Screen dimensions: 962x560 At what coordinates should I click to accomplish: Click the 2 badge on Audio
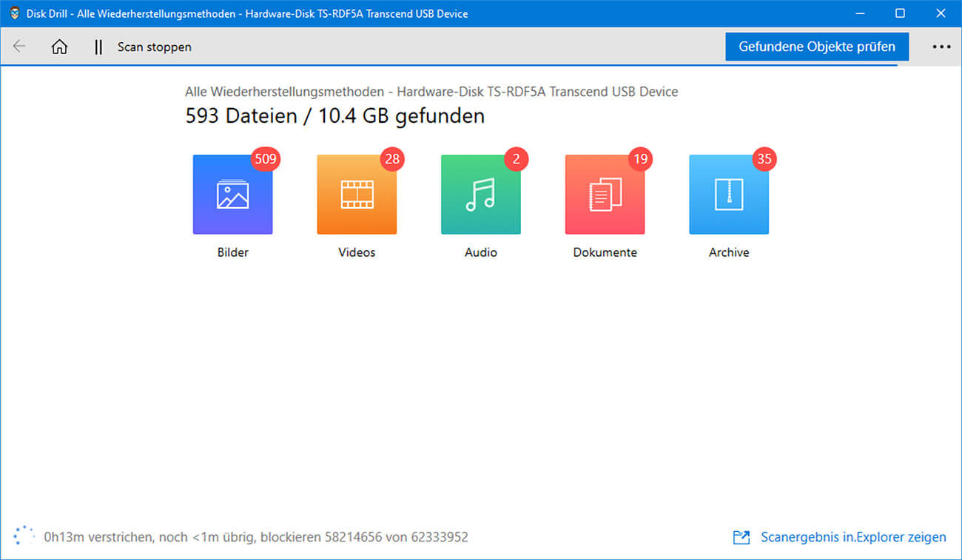[516, 159]
